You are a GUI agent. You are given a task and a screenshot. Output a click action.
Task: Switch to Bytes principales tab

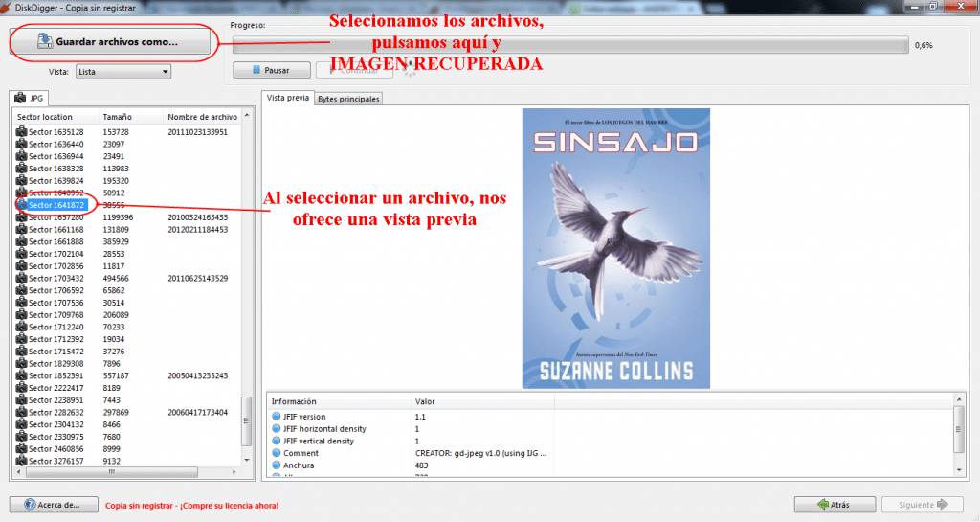[x=348, y=99]
